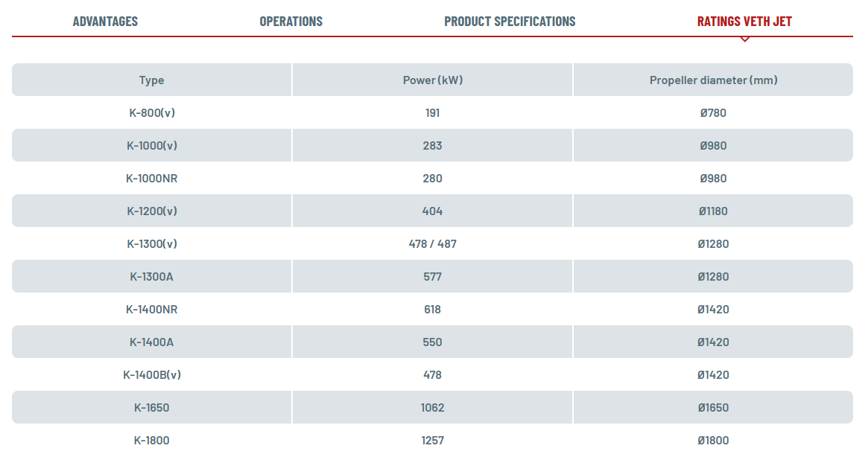Open the ADVANTAGES tab
This screenshot has height=460, width=868.
[x=104, y=21]
